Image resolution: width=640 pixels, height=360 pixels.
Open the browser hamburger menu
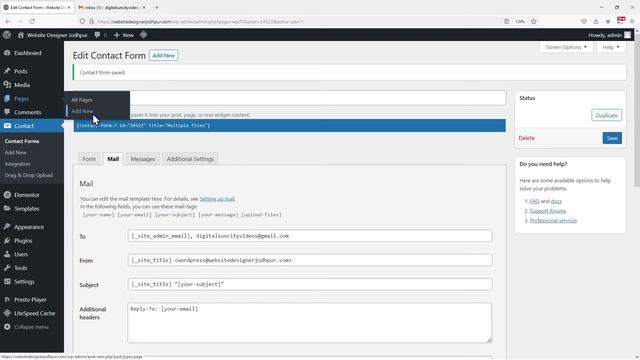pyautogui.click(x=632, y=21)
